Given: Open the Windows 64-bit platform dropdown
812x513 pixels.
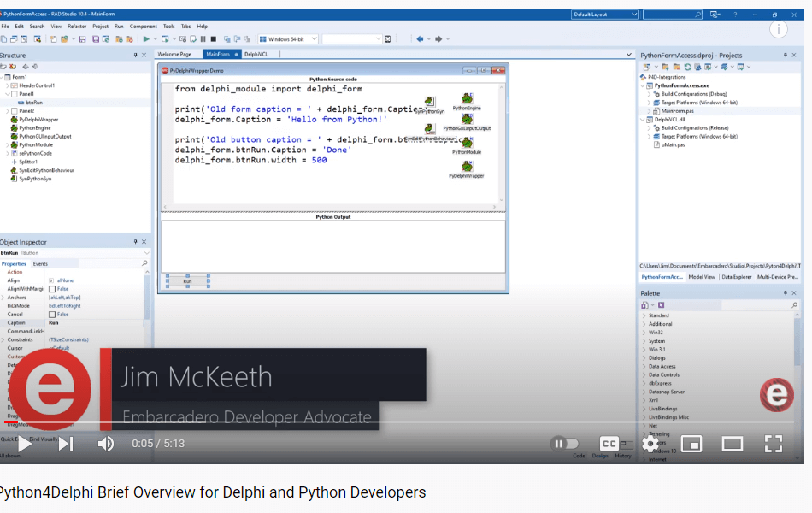Looking at the screenshot, I should (288, 38).
